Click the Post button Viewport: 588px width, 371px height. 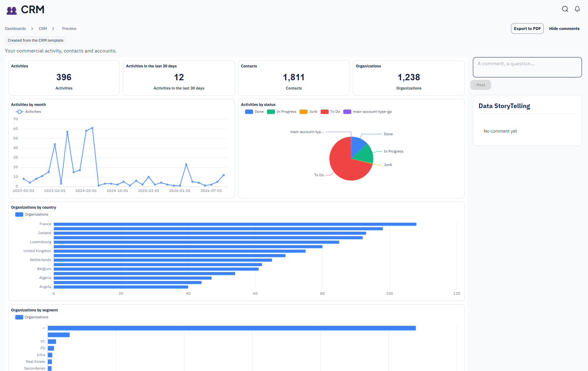(x=481, y=85)
